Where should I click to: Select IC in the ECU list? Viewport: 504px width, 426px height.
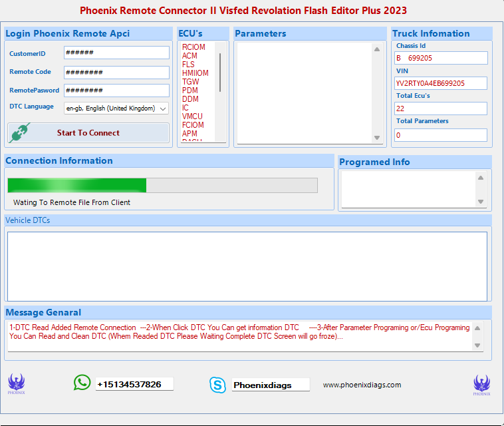click(186, 108)
